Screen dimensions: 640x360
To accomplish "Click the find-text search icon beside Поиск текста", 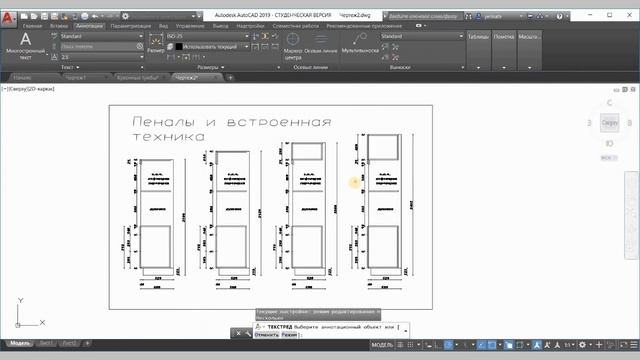I will [x=140, y=46].
